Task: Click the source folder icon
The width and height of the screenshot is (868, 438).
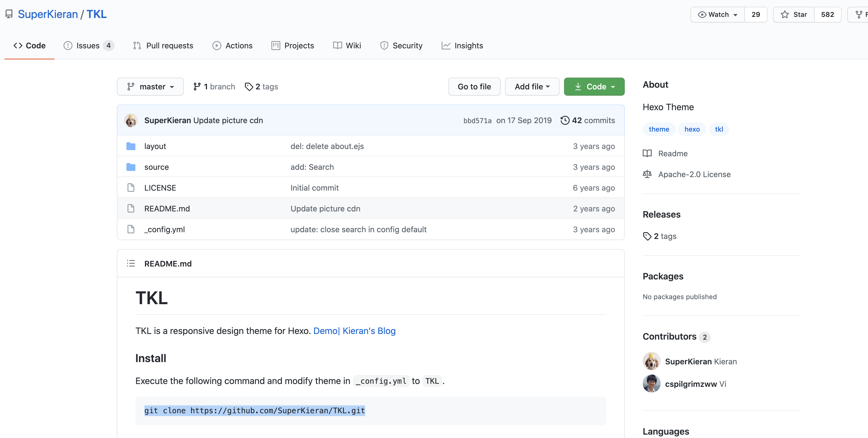Action: (131, 167)
